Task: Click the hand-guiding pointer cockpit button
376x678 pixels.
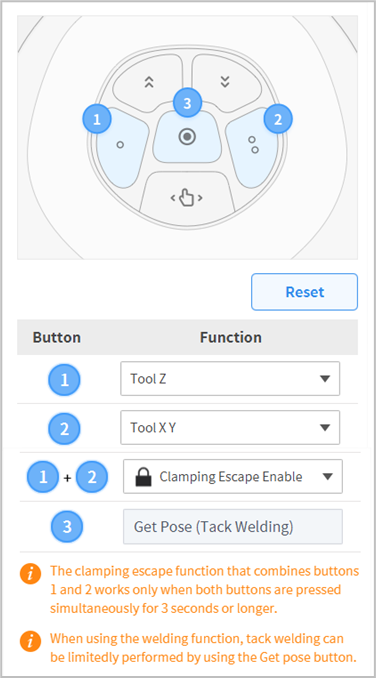Action: click(x=187, y=198)
